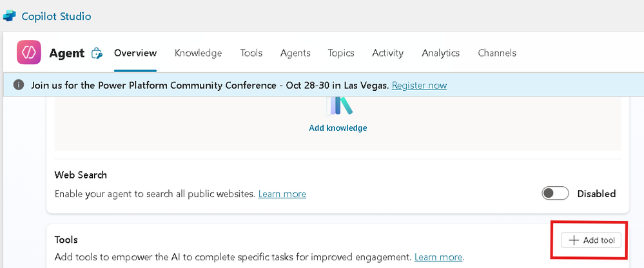Click the agent edit icon beside Agent
Viewport: 644px width, 268px height.
[x=97, y=53]
